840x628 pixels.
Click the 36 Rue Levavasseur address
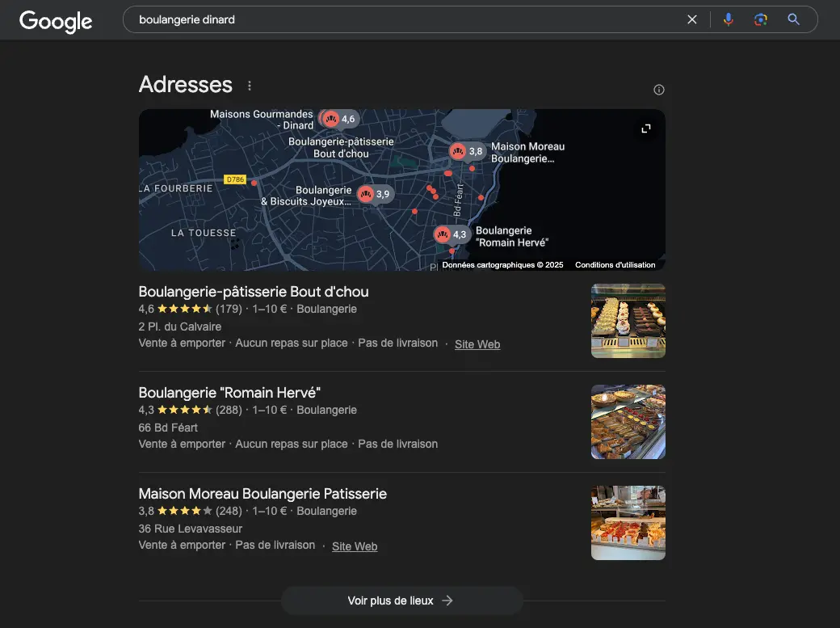pyautogui.click(x=190, y=529)
